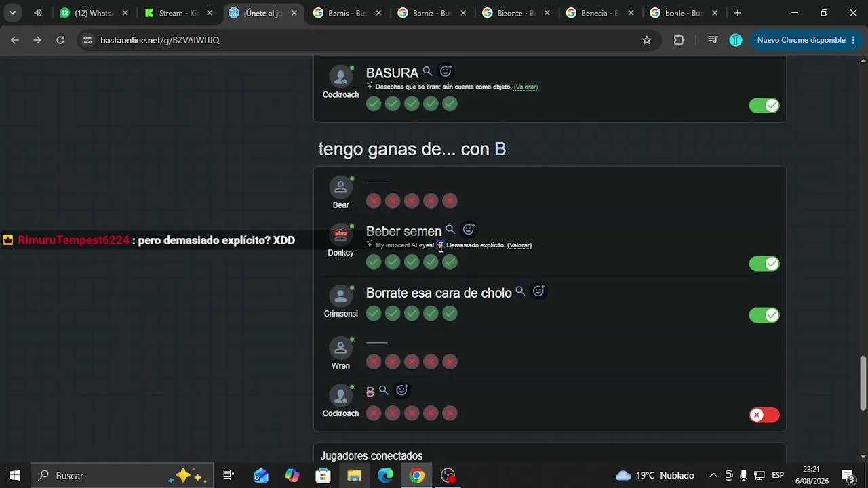Search the answer Beber semen with magnifier icon
The height and width of the screenshot is (488, 868).
pyautogui.click(x=450, y=230)
